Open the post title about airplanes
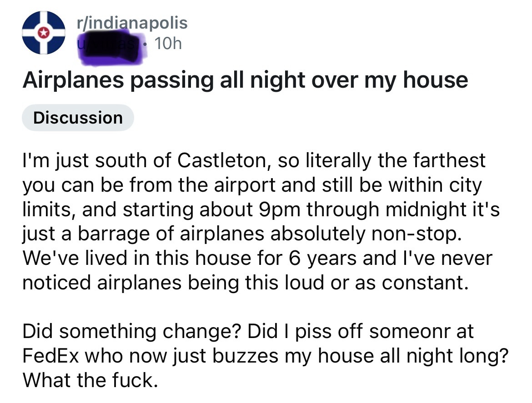Viewport: 532px width, 403px height. click(245, 80)
